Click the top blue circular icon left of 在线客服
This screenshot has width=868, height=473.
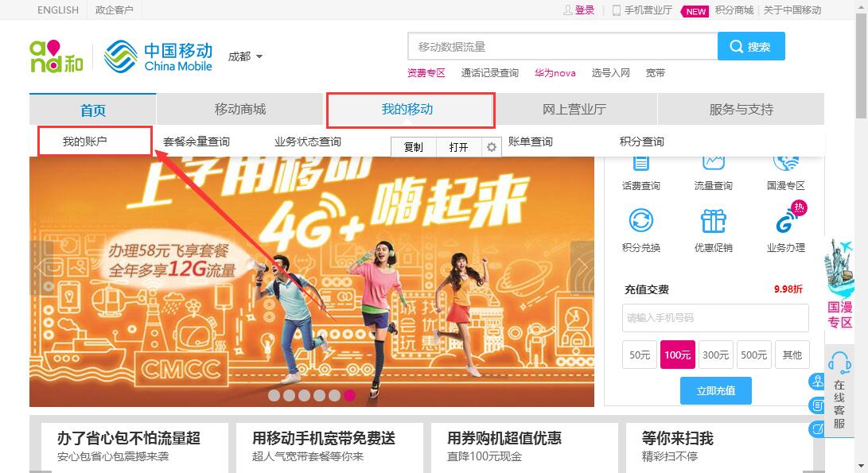[817, 381]
